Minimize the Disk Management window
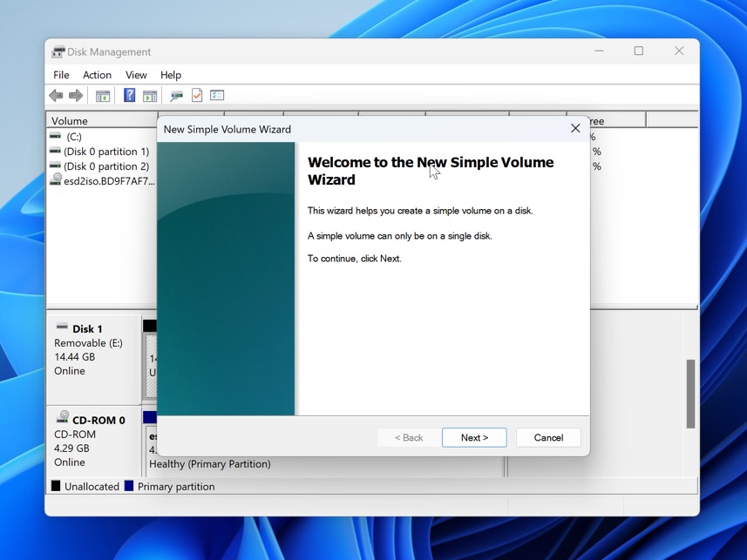Screen dimensions: 747x560 click(x=600, y=51)
